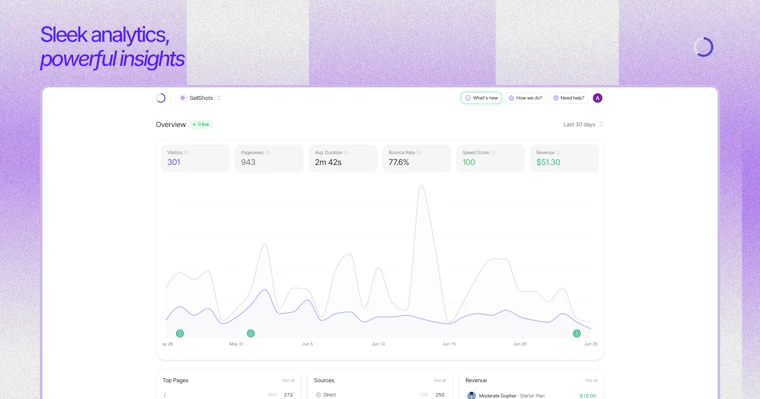Screen dimensions: 760x399
Task: Open the SellShots site selector dropdown
Action: pyautogui.click(x=200, y=98)
